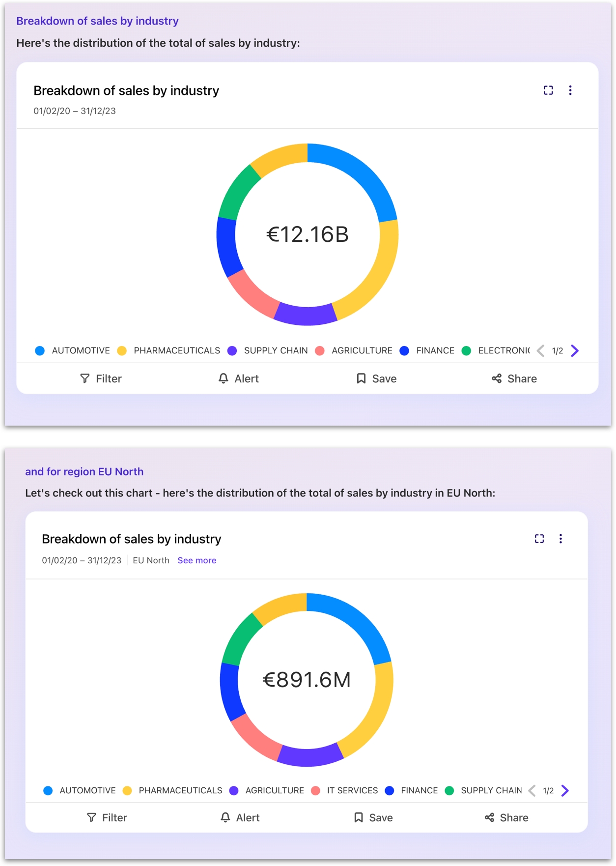Show next legend page in EU North chart
Image resolution: width=616 pixels, height=866 pixels.
[x=565, y=790]
